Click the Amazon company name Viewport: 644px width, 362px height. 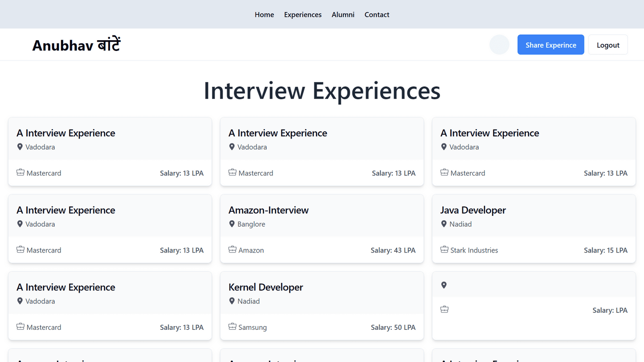tap(251, 250)
